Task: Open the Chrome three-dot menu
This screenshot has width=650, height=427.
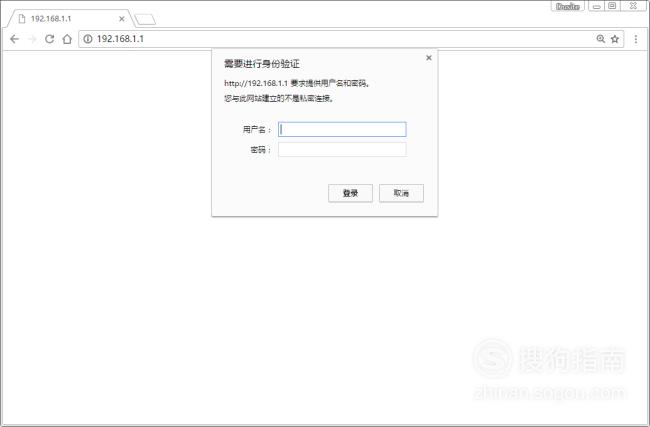Action: (x=635, y=39)
